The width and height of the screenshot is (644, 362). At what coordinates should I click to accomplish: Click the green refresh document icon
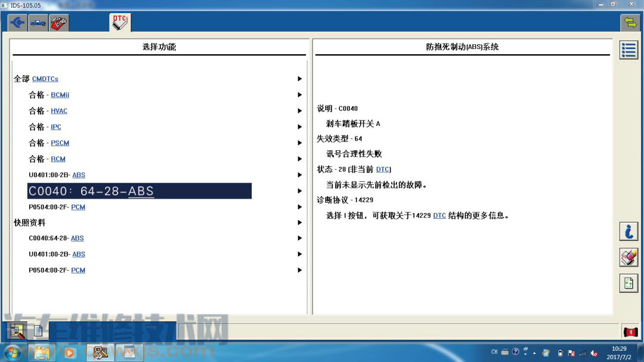click(x=628, y=283)
